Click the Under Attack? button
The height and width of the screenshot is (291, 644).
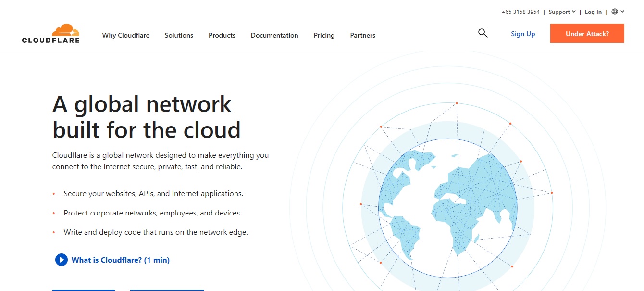587,34
